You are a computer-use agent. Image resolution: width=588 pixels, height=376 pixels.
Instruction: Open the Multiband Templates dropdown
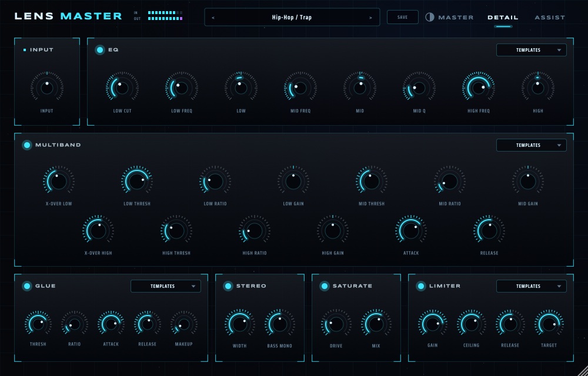pos(532,145)
